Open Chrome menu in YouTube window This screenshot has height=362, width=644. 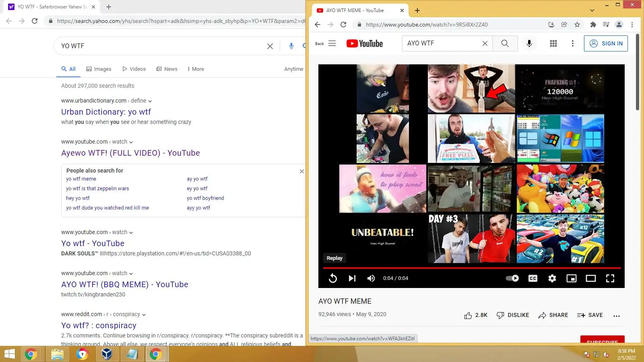[x=632, y=25]
